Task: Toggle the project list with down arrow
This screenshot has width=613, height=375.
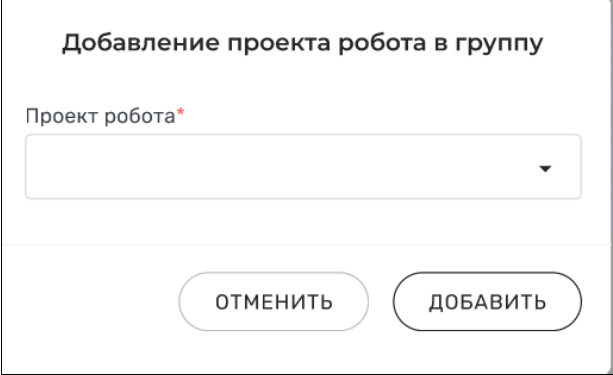Action: pyautogui.click(x=545, y=169)
